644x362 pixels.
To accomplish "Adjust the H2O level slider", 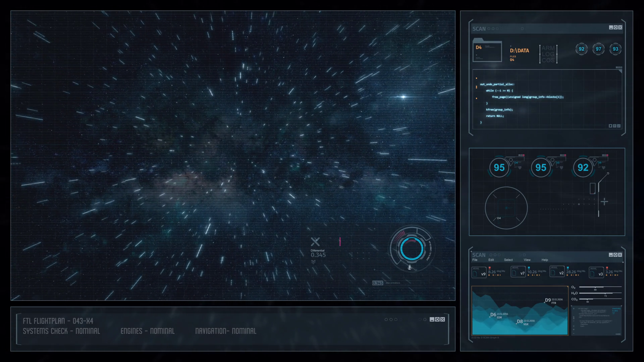I will pos(605,293).
